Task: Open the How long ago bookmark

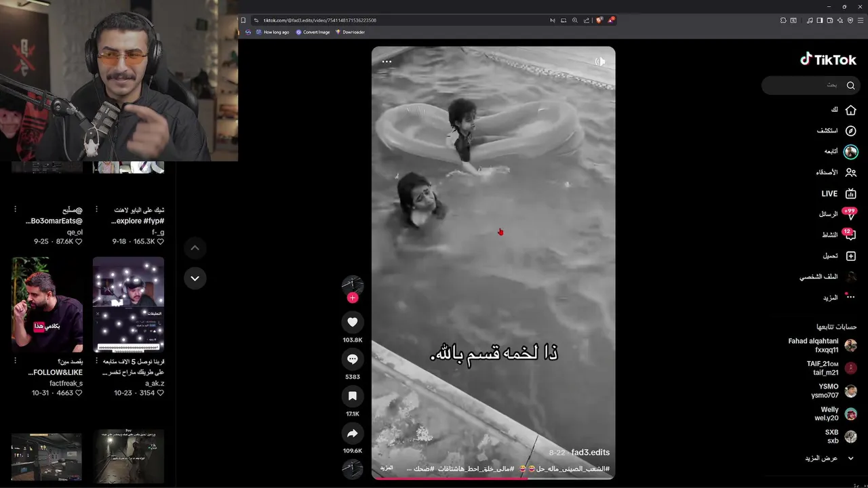Action: (x=272, y=32)
